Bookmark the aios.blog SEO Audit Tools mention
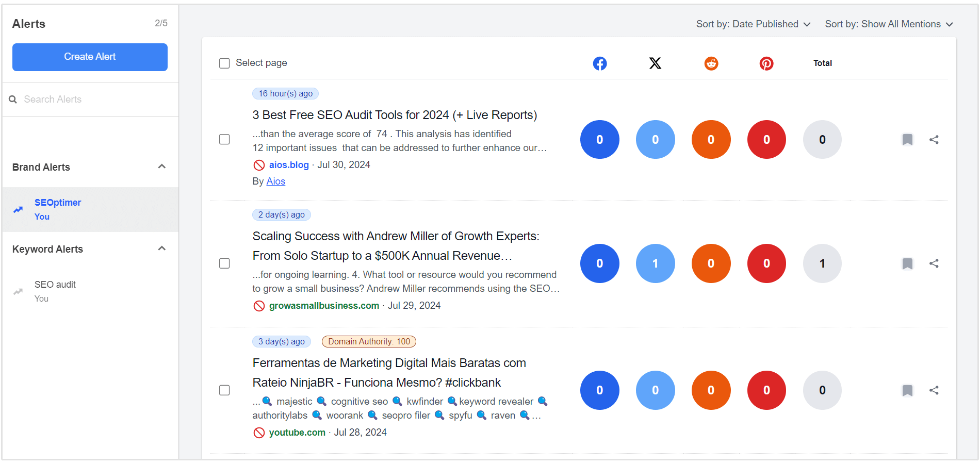This screenshot has width=980, height=464. click(907, 140)
